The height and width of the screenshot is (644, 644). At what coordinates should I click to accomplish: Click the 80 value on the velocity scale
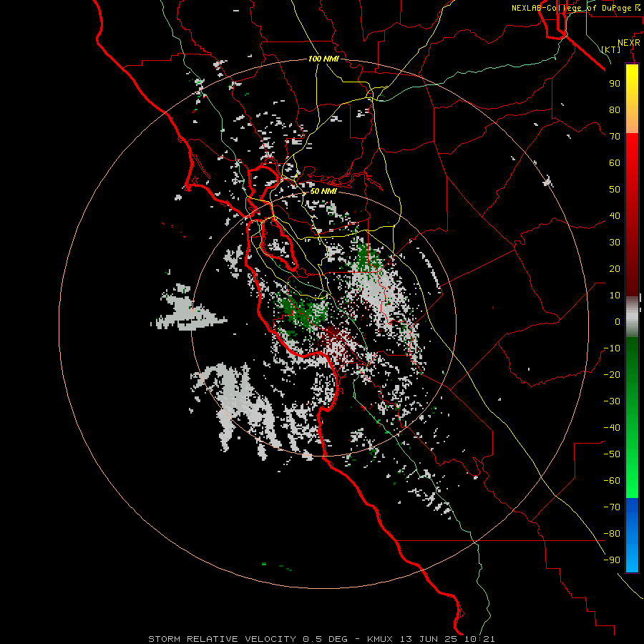point(615,109)
